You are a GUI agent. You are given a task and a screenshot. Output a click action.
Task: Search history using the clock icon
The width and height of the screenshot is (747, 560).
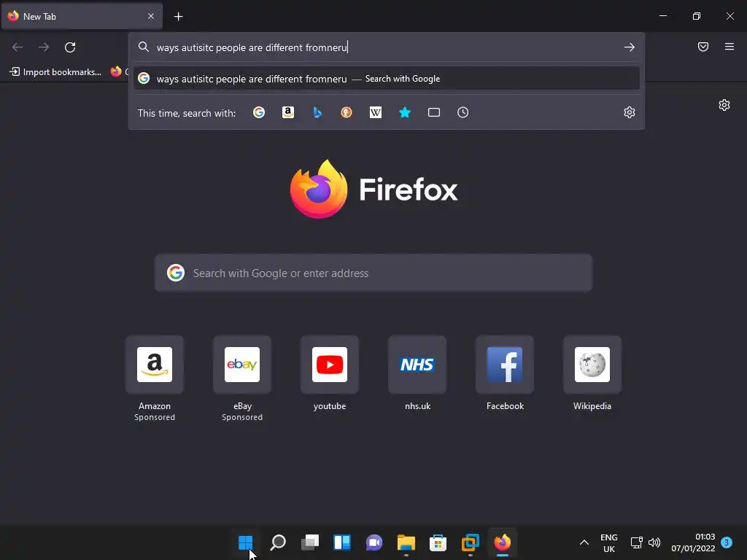[x=462, y=112]
